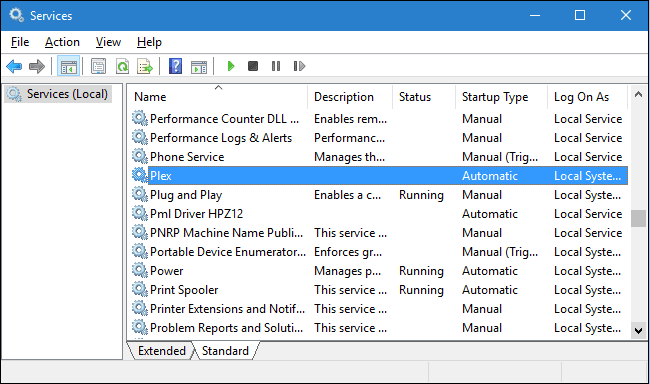Stop the service with square icon

tap(253, 66)
